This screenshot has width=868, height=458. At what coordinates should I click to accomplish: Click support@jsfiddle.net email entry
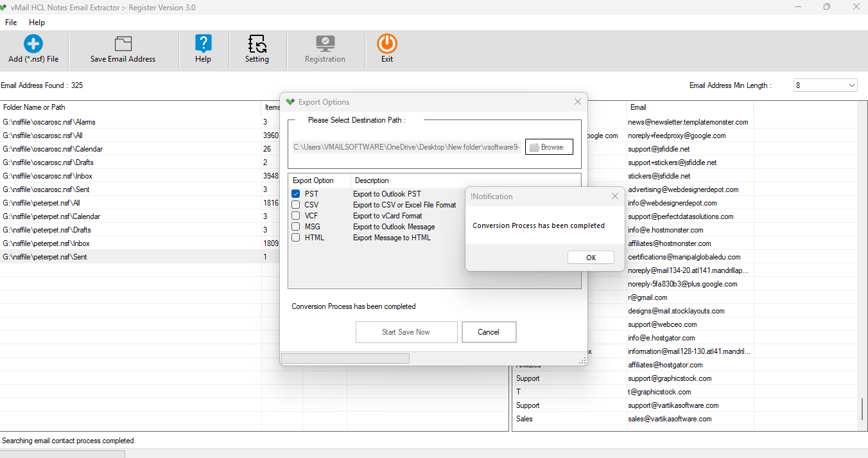(x=659, y=149)
